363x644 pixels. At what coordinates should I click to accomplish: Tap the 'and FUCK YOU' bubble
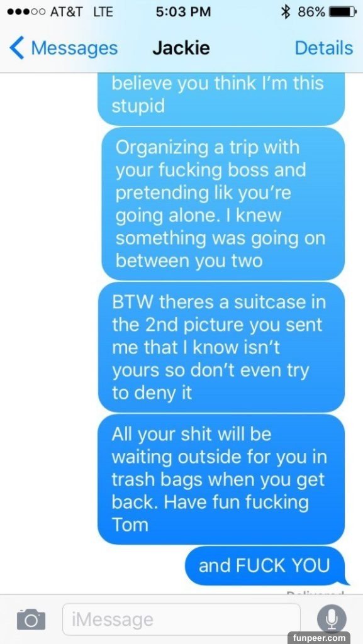coord(265,566)
